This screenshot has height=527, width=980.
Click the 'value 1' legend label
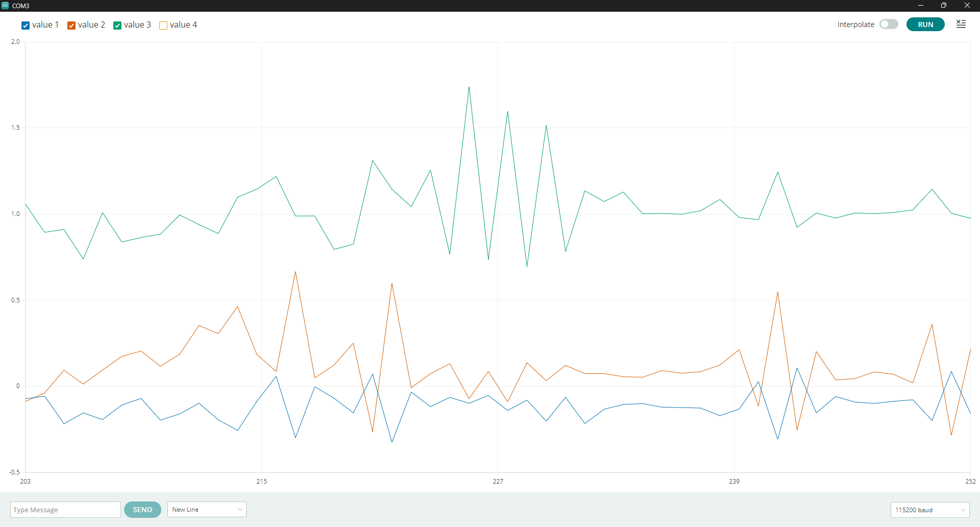click(x=45, y=25)
